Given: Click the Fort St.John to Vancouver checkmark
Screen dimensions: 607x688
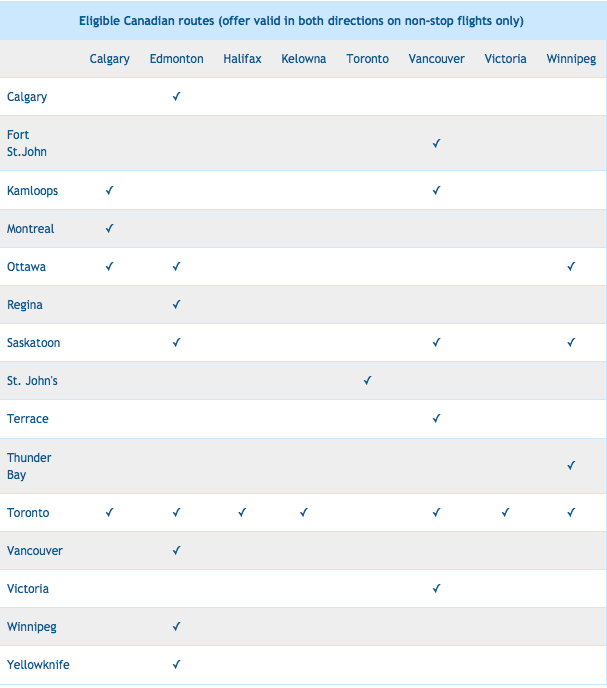Looking at the screenshot, I should [x=436, y=144].
